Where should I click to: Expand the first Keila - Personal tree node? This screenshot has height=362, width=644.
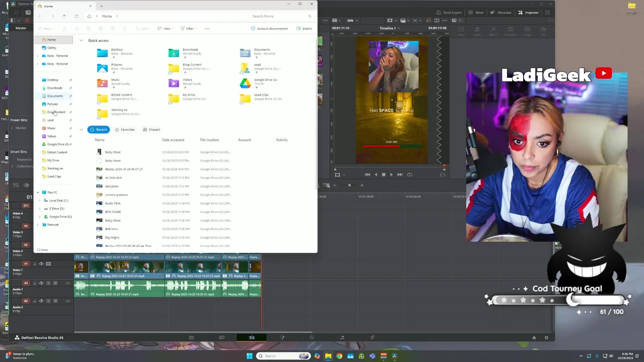tap(38, 56)
